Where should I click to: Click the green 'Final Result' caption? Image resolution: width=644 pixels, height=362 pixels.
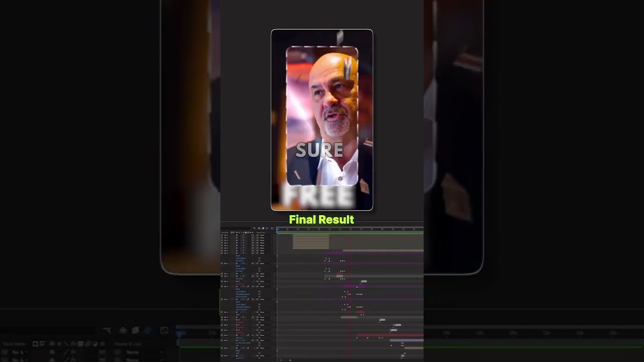pyautogui.click(x=321, y=220)
